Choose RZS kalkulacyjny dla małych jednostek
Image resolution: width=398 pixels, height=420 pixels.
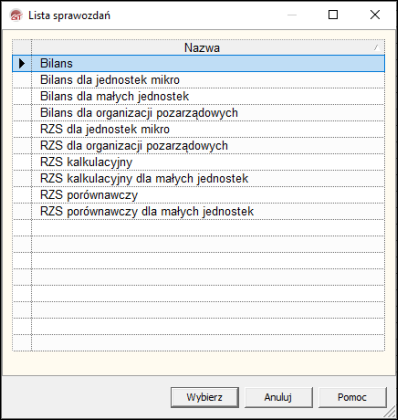(x=208, y=178)
